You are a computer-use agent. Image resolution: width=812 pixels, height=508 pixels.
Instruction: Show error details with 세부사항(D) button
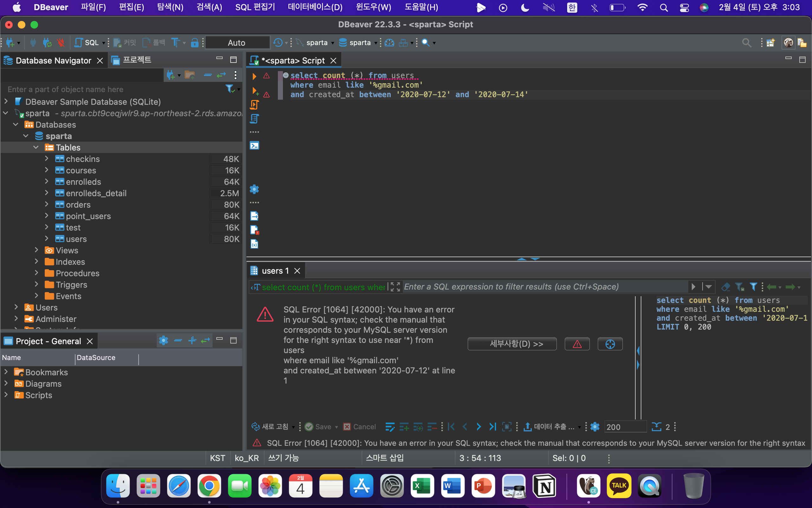point(512,344)
